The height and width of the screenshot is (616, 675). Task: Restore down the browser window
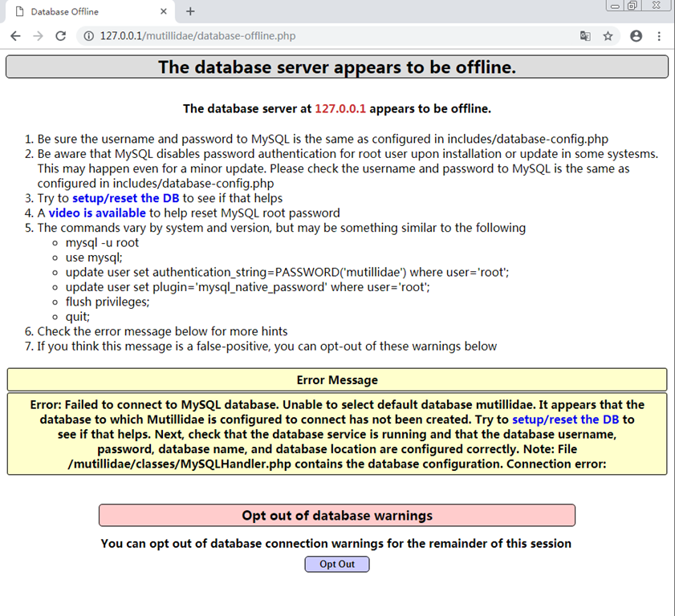pyautogui.click(x=632, y=6)
